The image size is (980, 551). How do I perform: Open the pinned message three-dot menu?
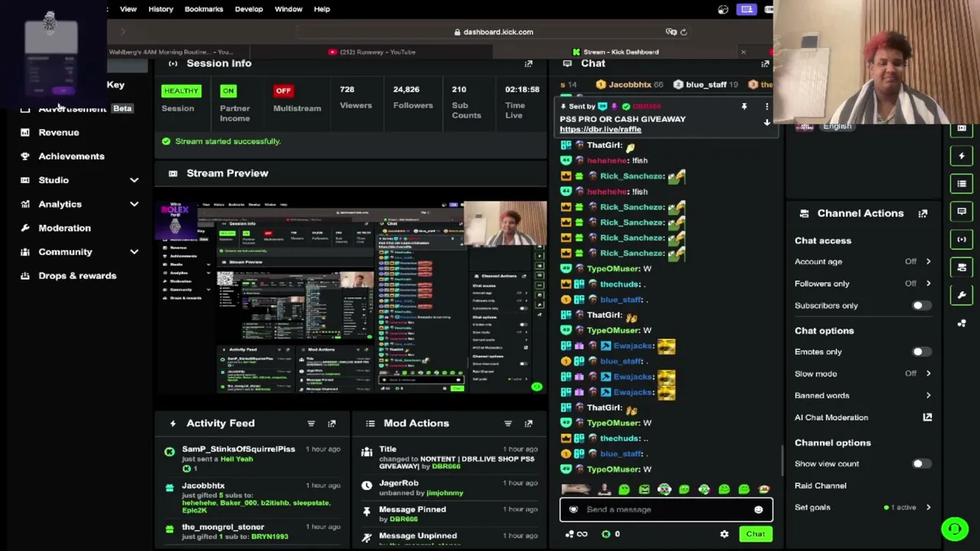click(766, 107)
